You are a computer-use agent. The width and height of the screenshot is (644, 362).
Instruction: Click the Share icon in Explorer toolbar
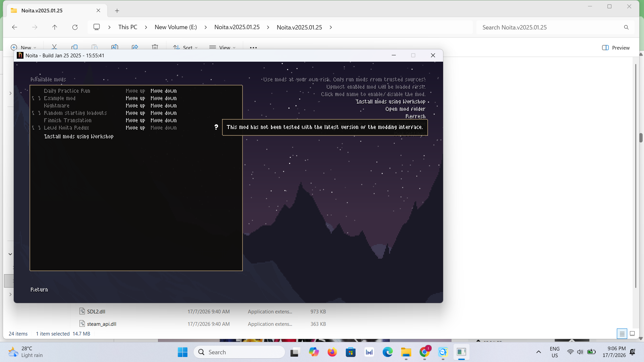[x=135, y=47]
